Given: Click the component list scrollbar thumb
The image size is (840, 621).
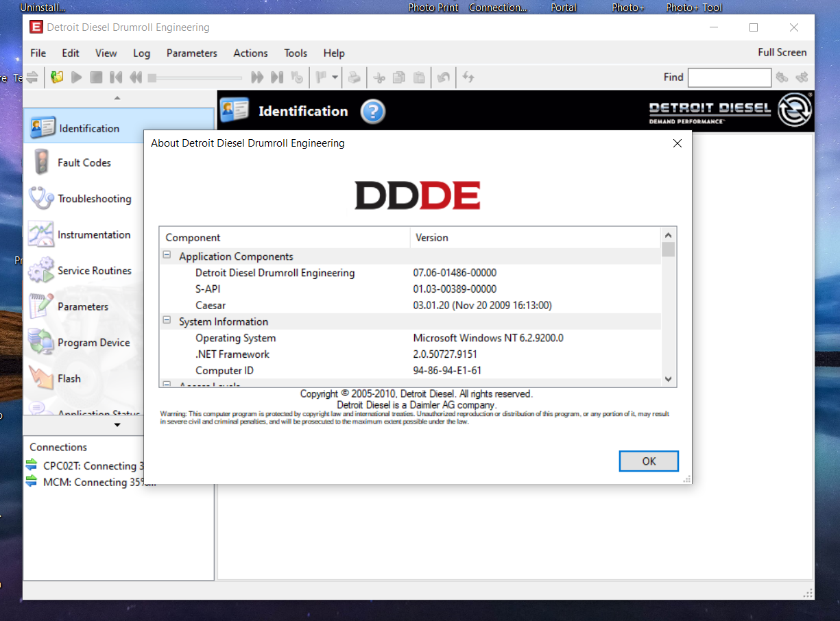Looking at the screenshot, I should click(669, 249).
